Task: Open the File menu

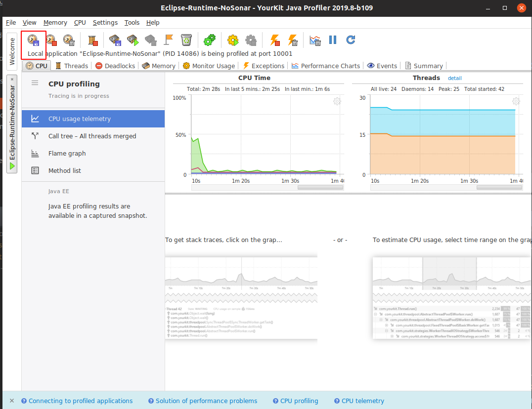Action: [x=11, y=22]
